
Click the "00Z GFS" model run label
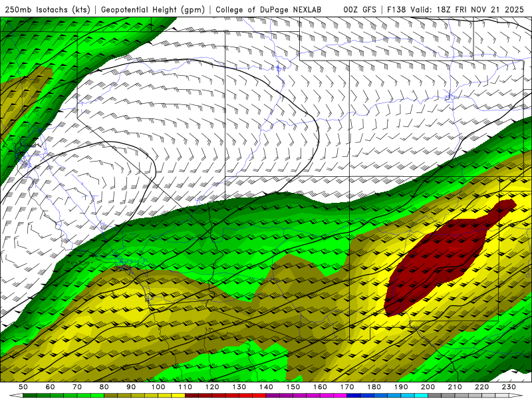360,10
